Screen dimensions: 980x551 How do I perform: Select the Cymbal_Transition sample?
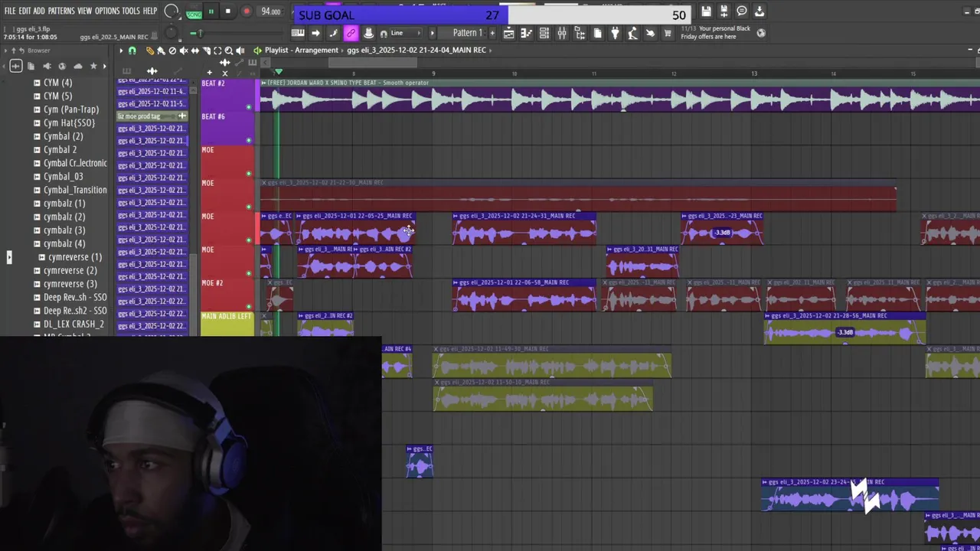[x=74, y=190]
